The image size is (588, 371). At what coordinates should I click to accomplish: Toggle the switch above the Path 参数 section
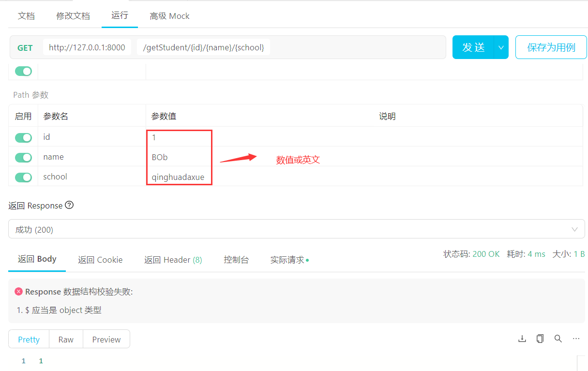(x=23, y=71)
